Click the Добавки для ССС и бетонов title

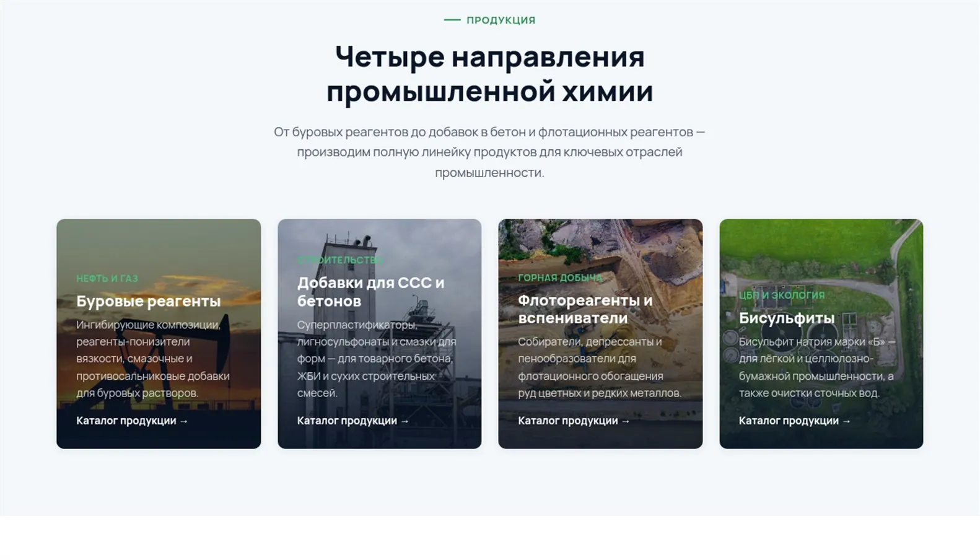[370, 292]
